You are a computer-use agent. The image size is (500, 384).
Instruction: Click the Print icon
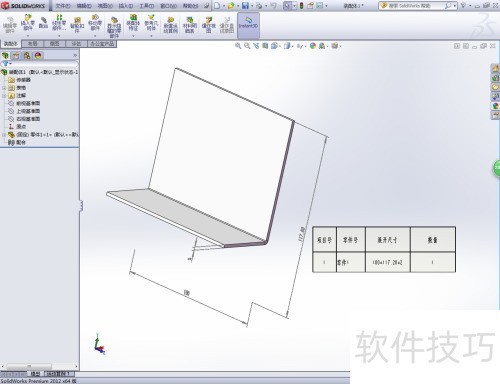pyautogui.click(x=259, y=6)
